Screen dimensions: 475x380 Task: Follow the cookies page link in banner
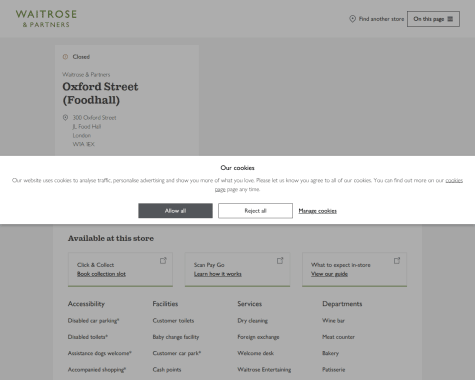454,180
